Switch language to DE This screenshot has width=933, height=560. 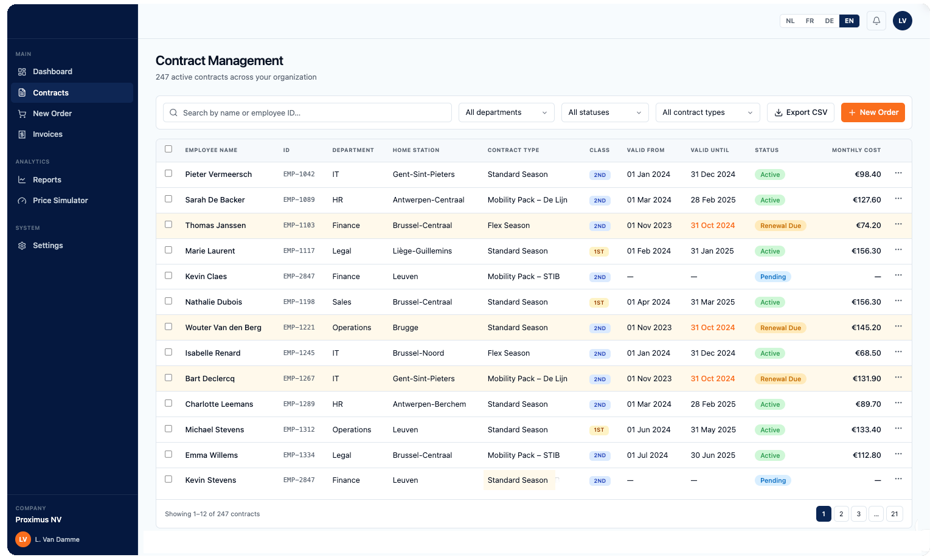829,21
